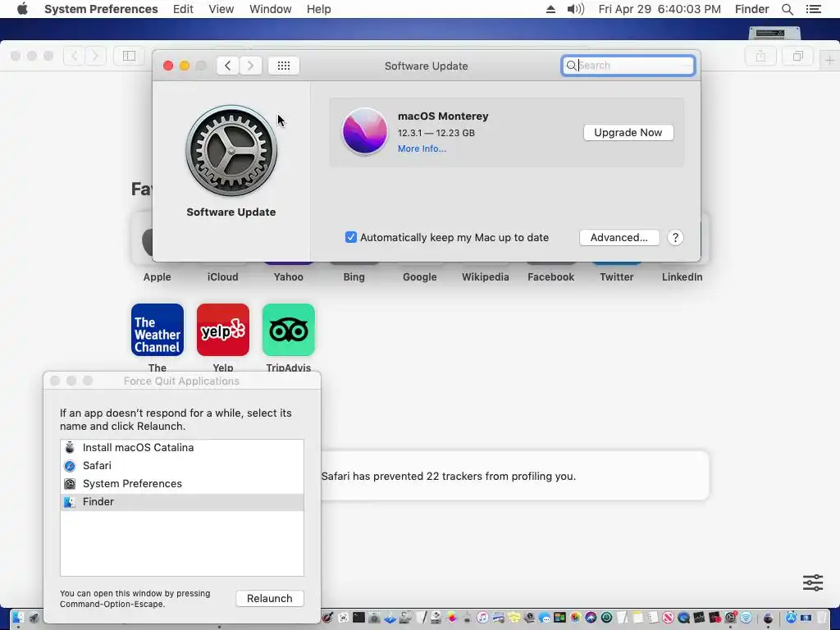
Task: Show Safari tab overview
Action: click(x=797, y=56)
